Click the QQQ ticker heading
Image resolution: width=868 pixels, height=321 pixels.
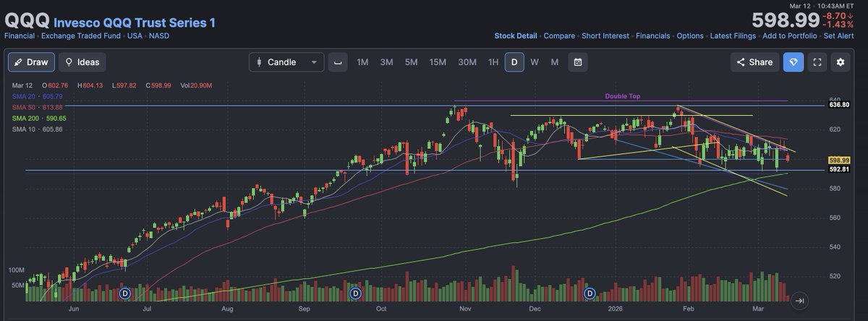(26, 20)
